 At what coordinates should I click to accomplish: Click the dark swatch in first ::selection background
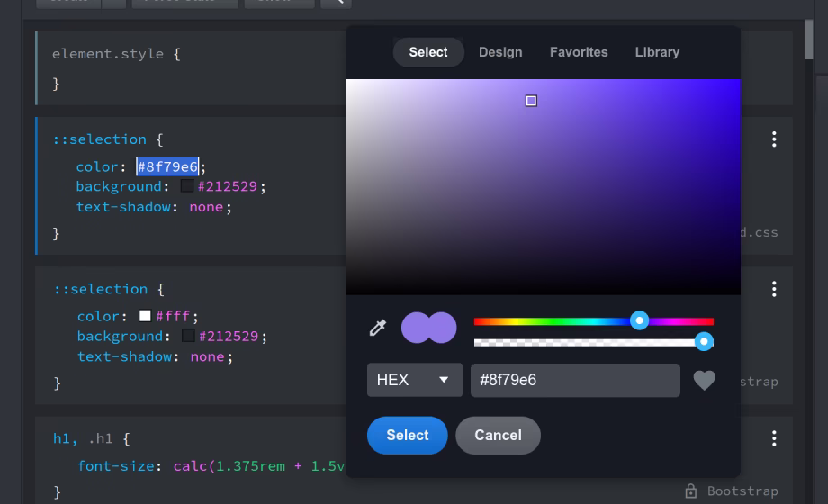[187, 186]
